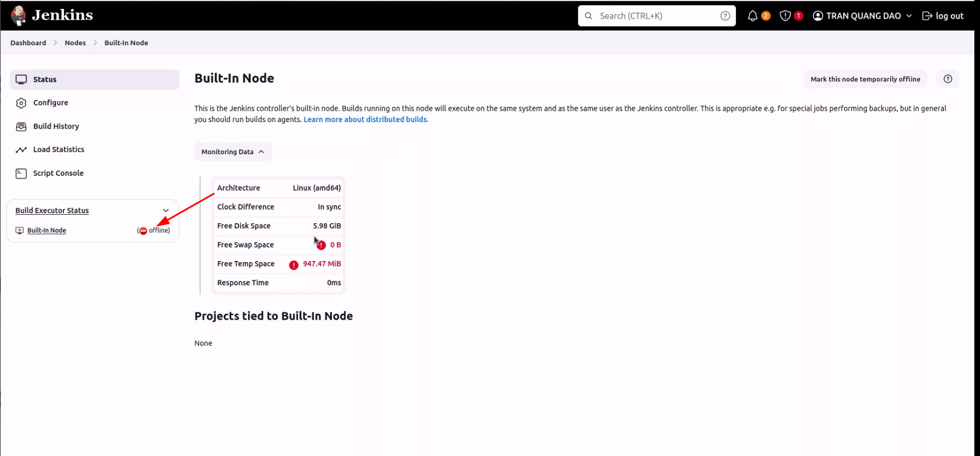Select Status in the sidebar
The width and height of the screenshot is (980, 456).
tap(94, 80)
